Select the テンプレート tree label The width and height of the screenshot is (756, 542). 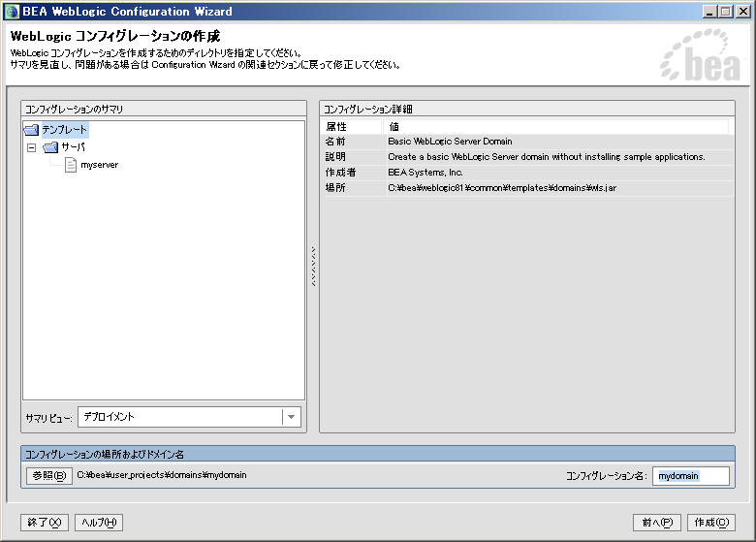click(64, 129)
